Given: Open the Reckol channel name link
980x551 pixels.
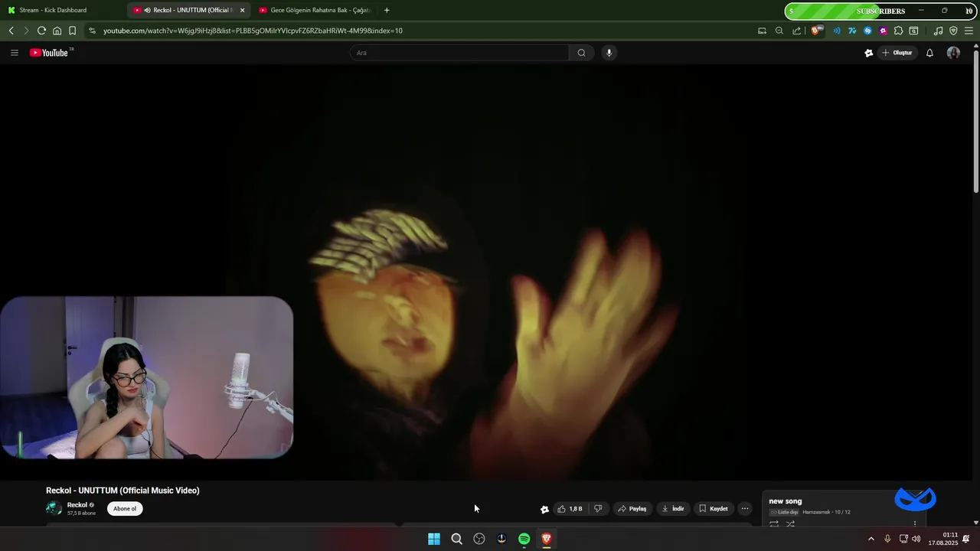Looking at the screenshot, I should 77,505.
